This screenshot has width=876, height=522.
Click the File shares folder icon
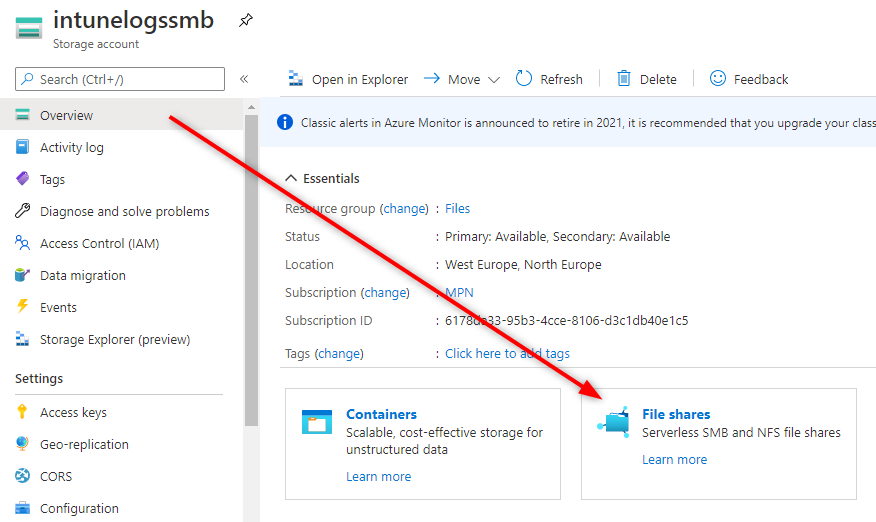613,422
